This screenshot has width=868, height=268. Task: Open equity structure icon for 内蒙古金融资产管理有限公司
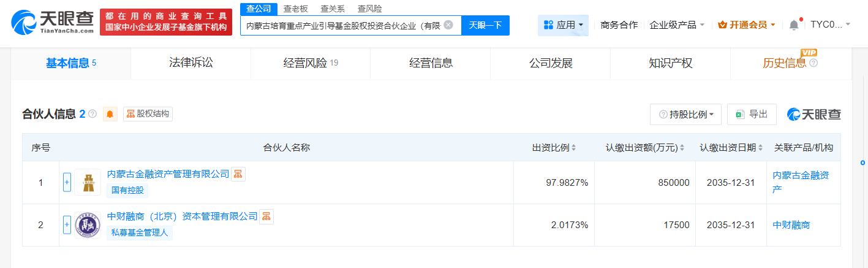(x=238, y=174)
